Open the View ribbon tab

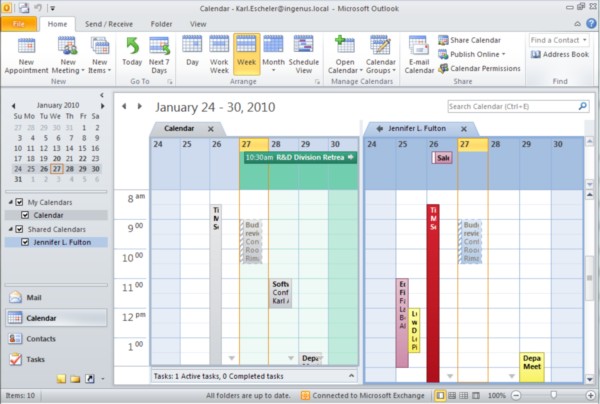click(x=198, y=24)
